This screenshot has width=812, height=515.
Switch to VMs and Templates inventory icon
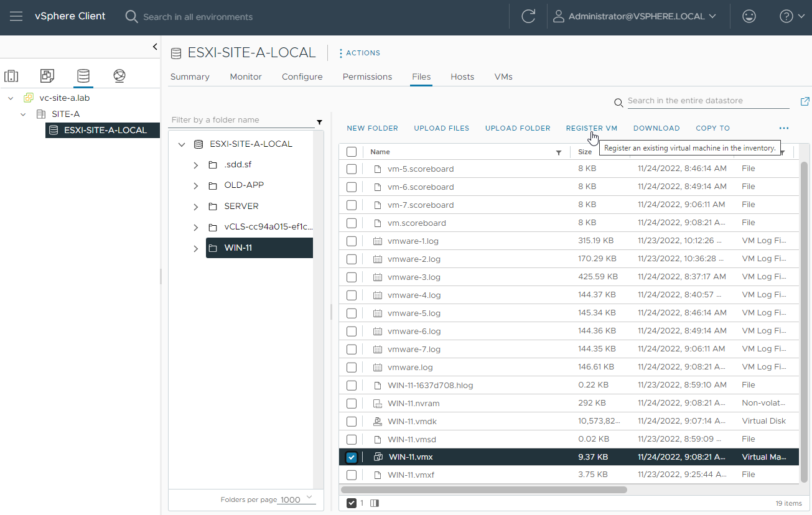pos(47,76)
